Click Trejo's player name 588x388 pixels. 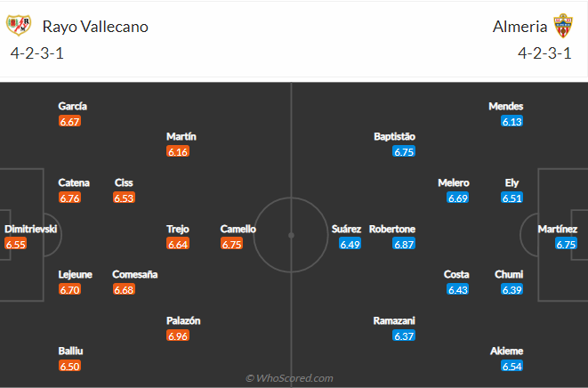point(178,229)
